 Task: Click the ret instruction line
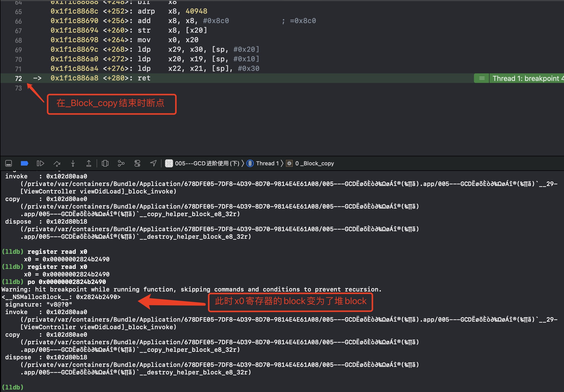coord(144,78)
